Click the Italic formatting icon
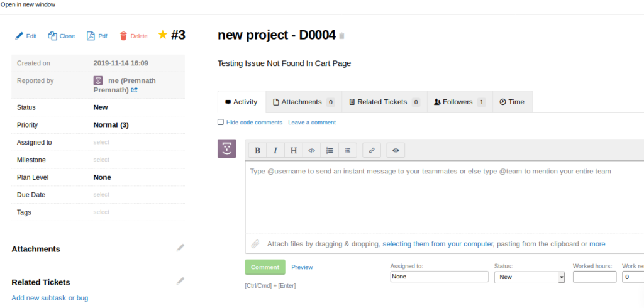This screenshot has width=644, height=308. pyautogui.click(x=275, y=150)
